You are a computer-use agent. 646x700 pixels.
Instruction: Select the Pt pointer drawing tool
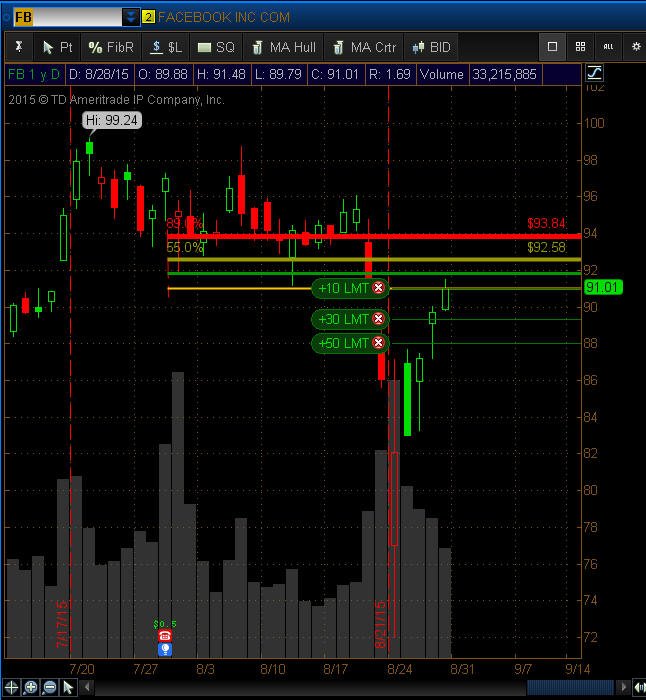(x=57, y=47)
